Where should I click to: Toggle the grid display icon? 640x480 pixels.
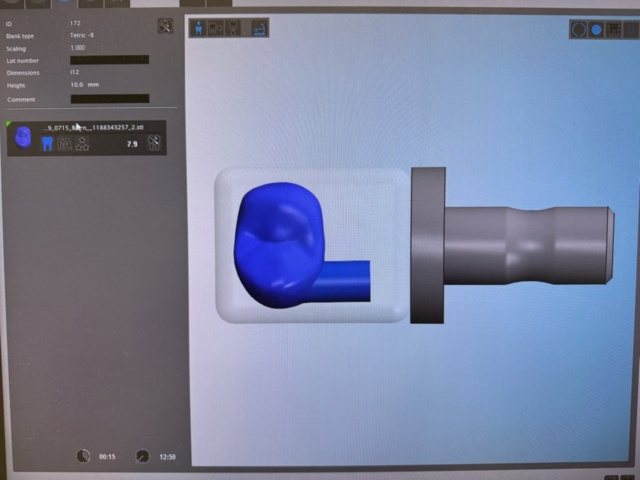click(x=613, y=29)
